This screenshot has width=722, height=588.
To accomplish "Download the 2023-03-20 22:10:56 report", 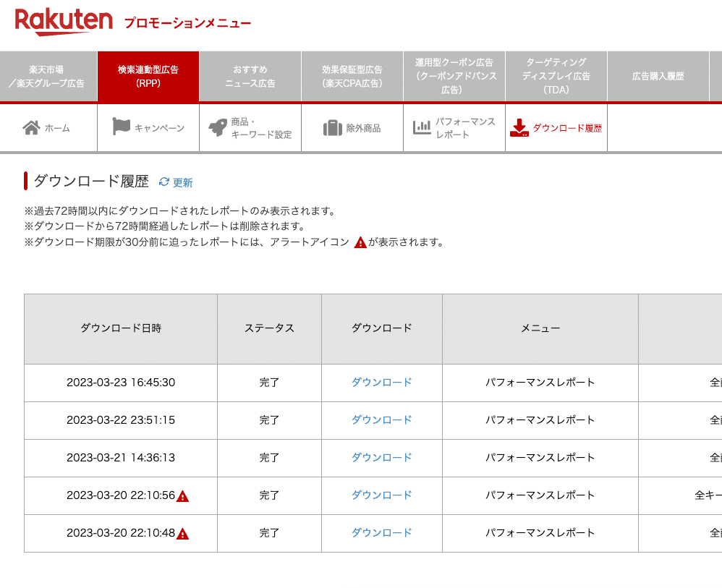I will (382, 495).
